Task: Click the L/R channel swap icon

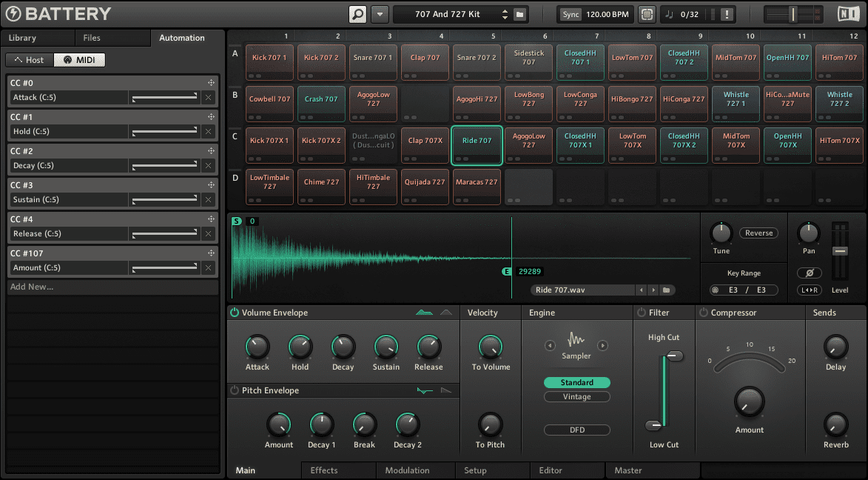Action: (x=810, y=290)
